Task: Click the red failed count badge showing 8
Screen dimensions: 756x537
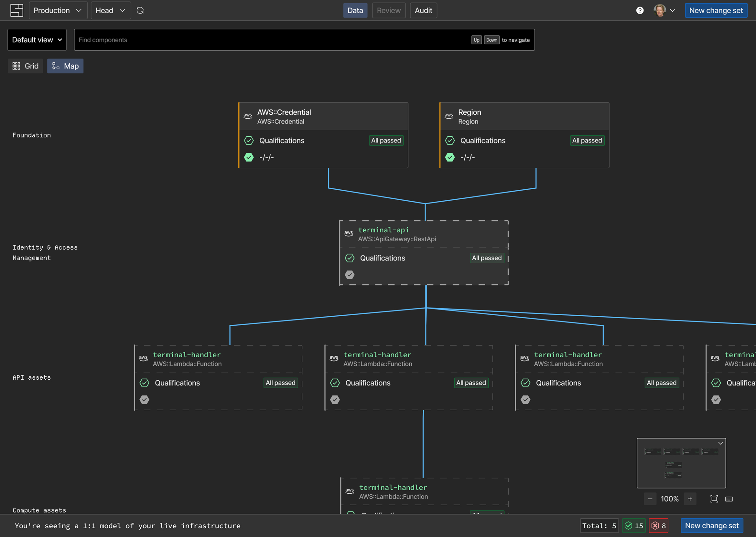Action: coord(658,526)
